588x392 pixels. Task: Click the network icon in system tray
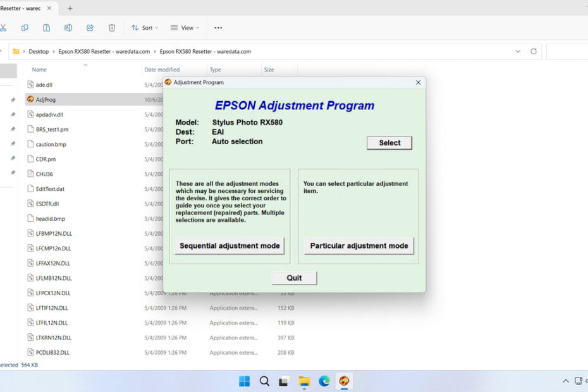pyautogui.click(x=579, y=381)
